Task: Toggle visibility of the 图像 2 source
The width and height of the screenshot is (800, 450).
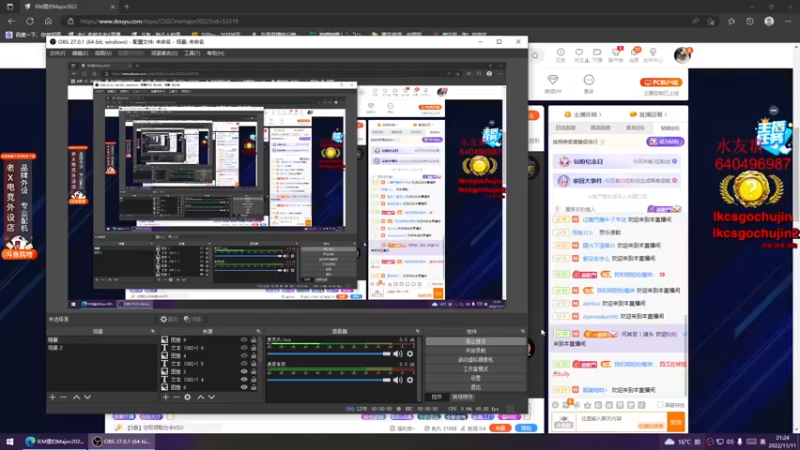Action: pos(244,371)
